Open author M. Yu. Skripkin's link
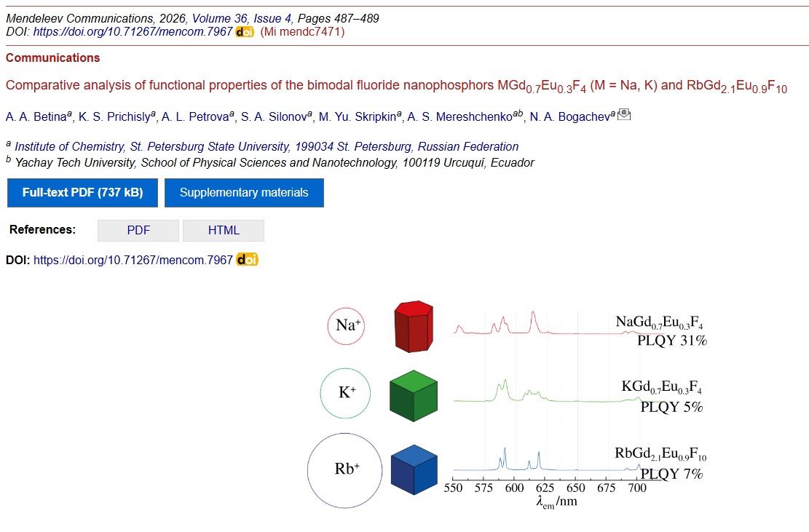This screenshot has height=532, width=809. pos(358,117)
